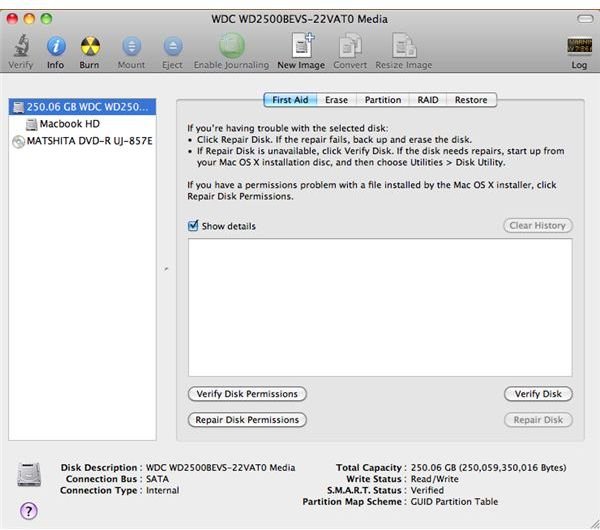Switch to the Erase tab
Screen dimensions: 600x530
pos(336,100)
